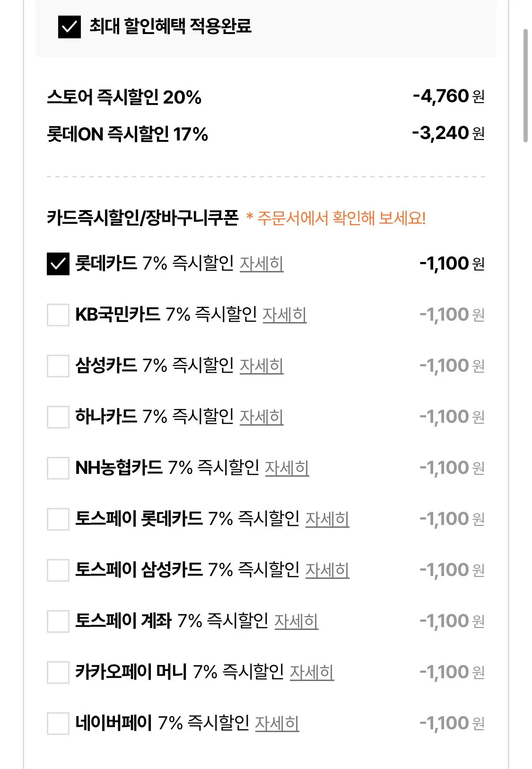The width and height of the screenshot is (532, 769).
Task: Check the 토스페이 삼성카드 discount option
Action: point(58,570)
